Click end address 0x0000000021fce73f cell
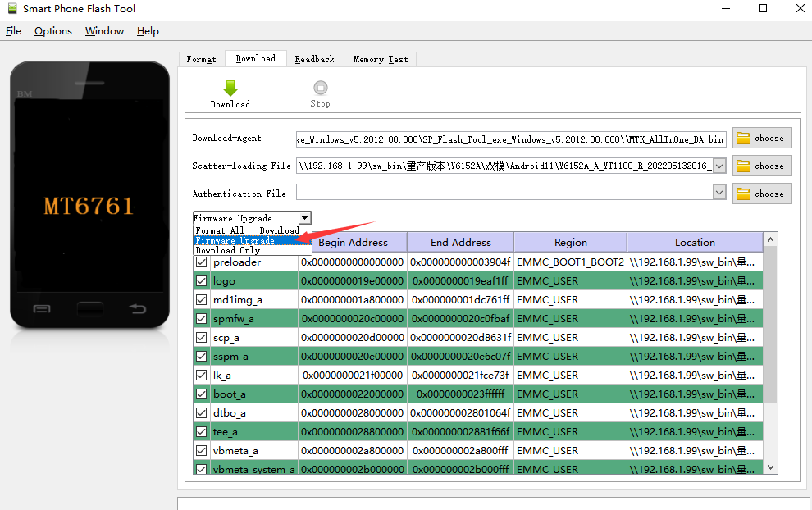This screenshot has width=812, height=510. tap(460, 376)
